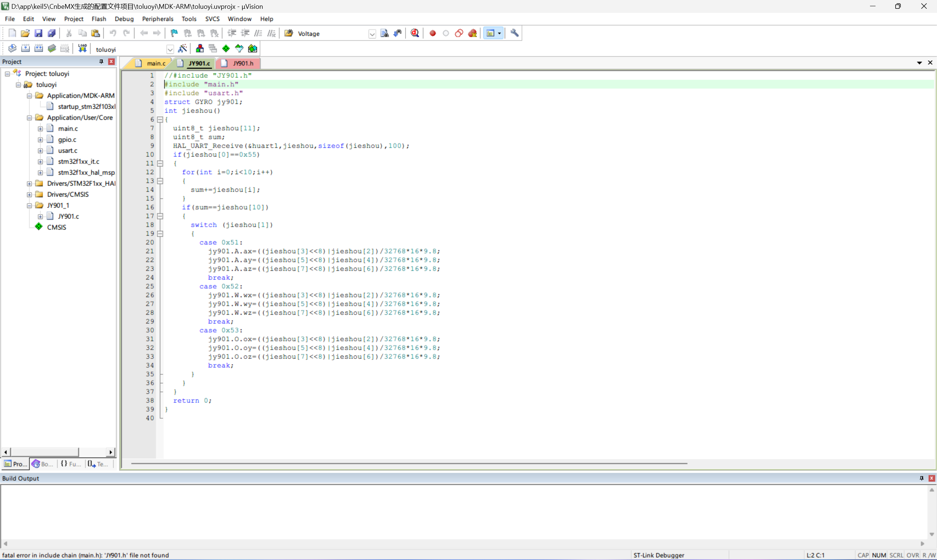Click the Debug menu item
Viewport: 937px width, 560px height.
pyautogui.click(x=123, y=19)
